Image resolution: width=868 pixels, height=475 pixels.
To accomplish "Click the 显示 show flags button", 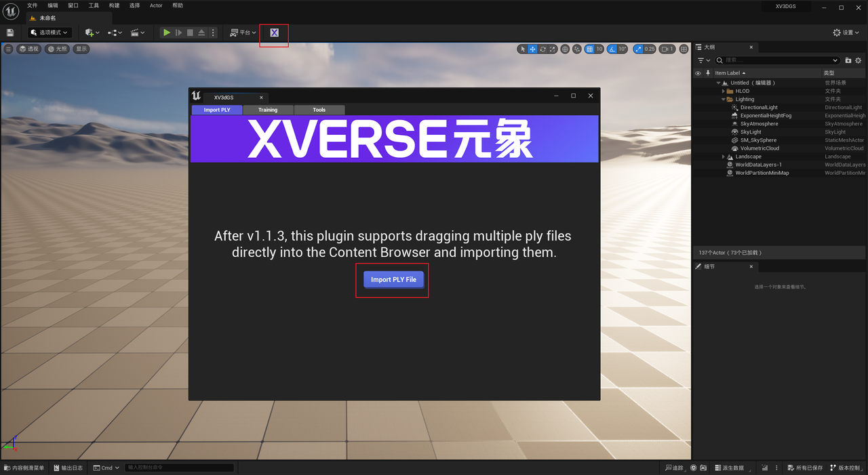I will tap(81, 49).
